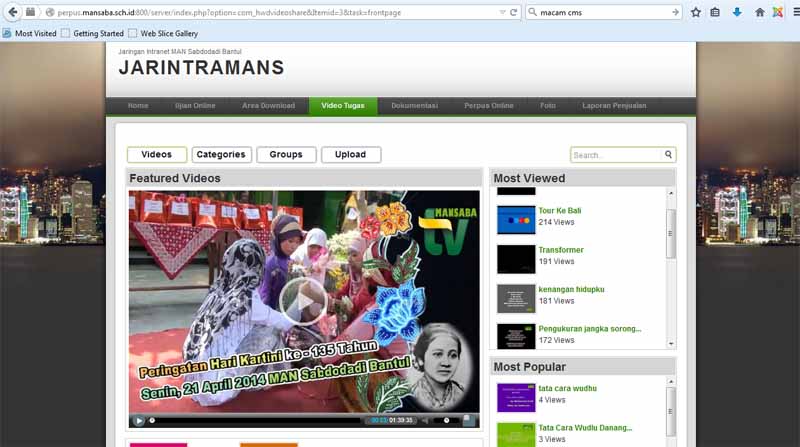The width and height of the screenshot is (800, 447).
Task: Open the Most Visited bookmarks folder
Action: click(x=30, y=33)
